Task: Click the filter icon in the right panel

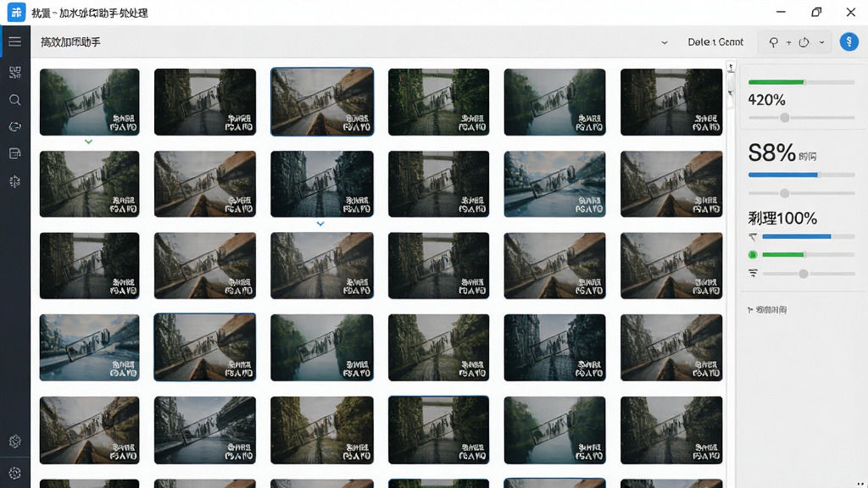Action: pos(753,274)
